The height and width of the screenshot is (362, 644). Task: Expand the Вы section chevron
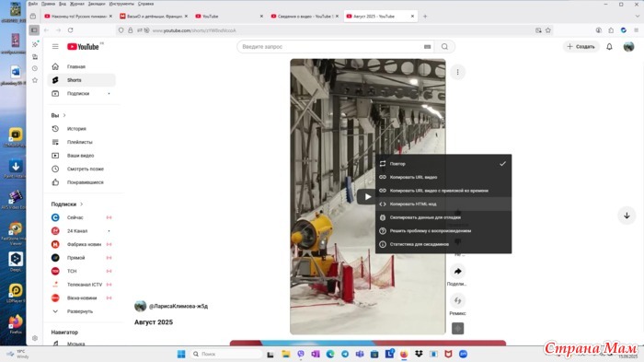64,115
